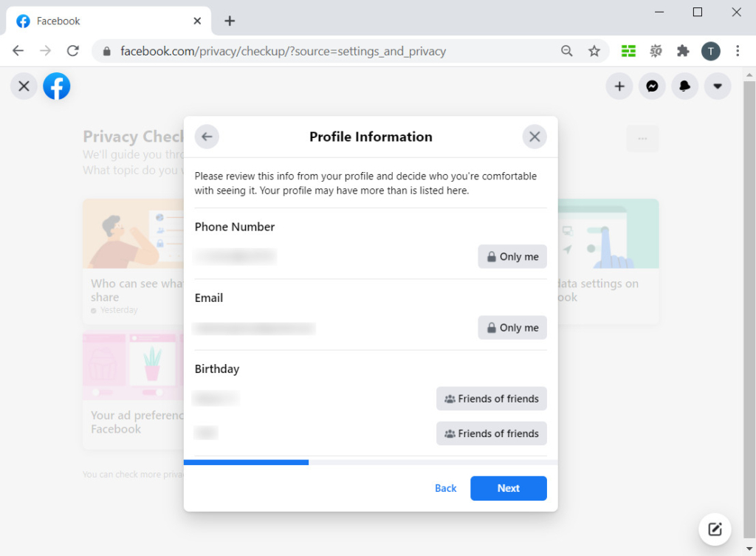The width and height of the screenshot is (756, 556).
Task: Open a new browser tab
Action: tap(230, 21)
